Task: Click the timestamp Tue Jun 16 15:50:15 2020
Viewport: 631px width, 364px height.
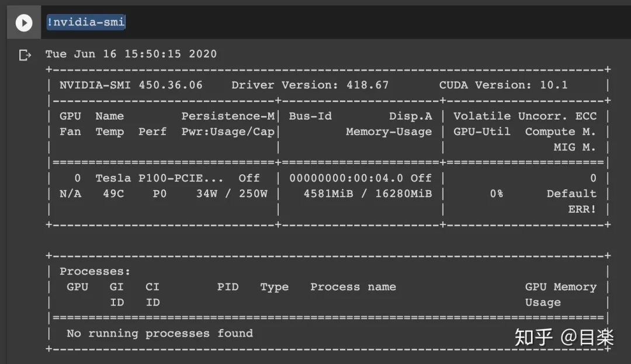Action: [x=131, y=54]
